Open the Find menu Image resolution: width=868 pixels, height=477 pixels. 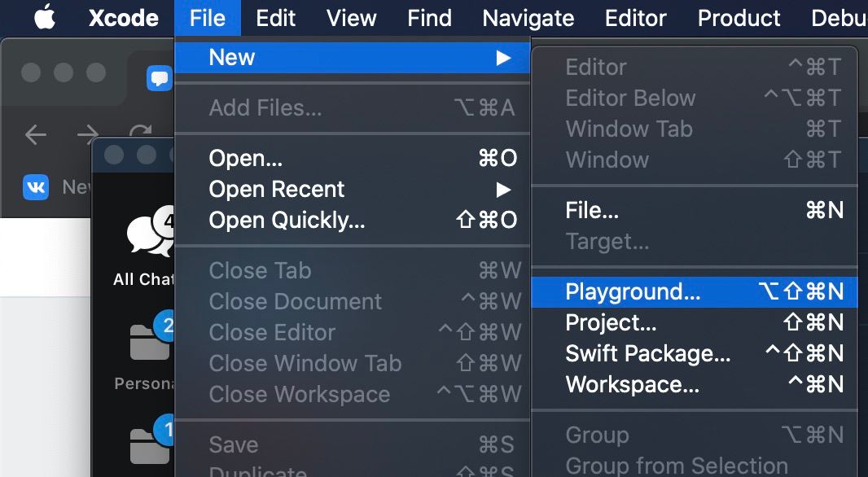pyautogui.click(x=429, y=18)
